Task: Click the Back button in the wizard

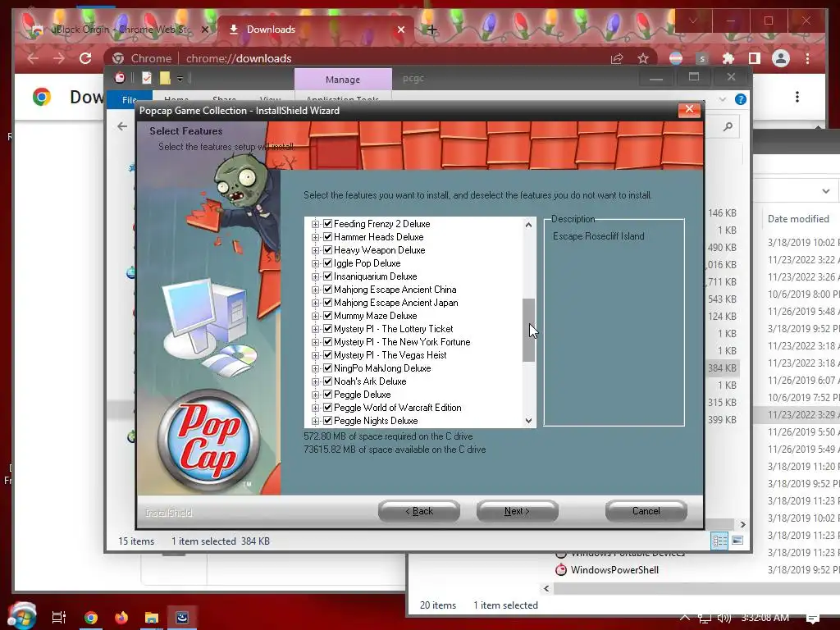Action: (x=419, y=511)
